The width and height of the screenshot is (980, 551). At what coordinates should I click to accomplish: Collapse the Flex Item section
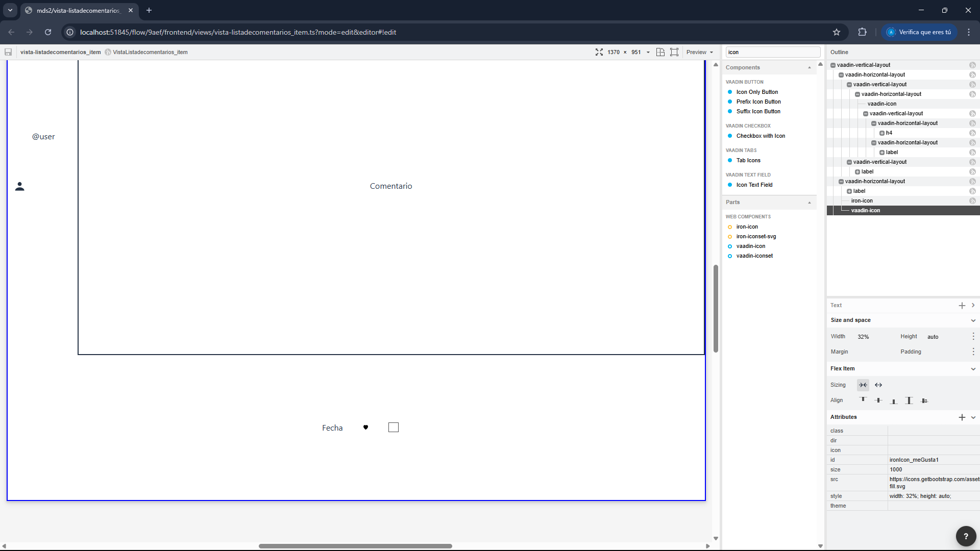point(973,369)
